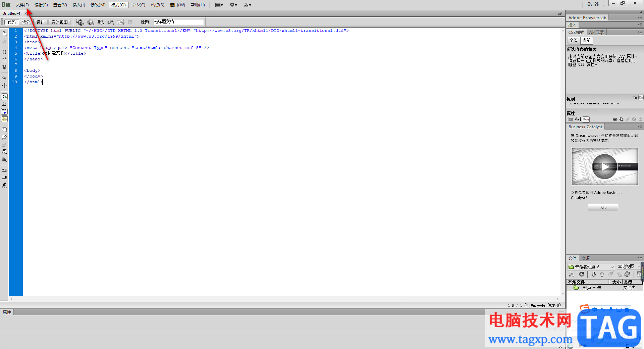Select the 站点 - 未... folder row
Image resolution: width=644 pixels, height=349 pixels.
[604, 288]
